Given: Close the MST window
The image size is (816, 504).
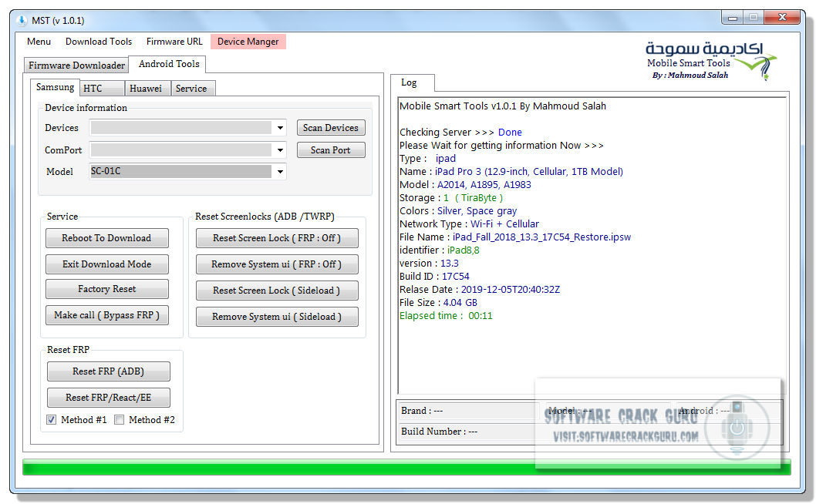Looking at the screenshot, I should coord(781,18).
